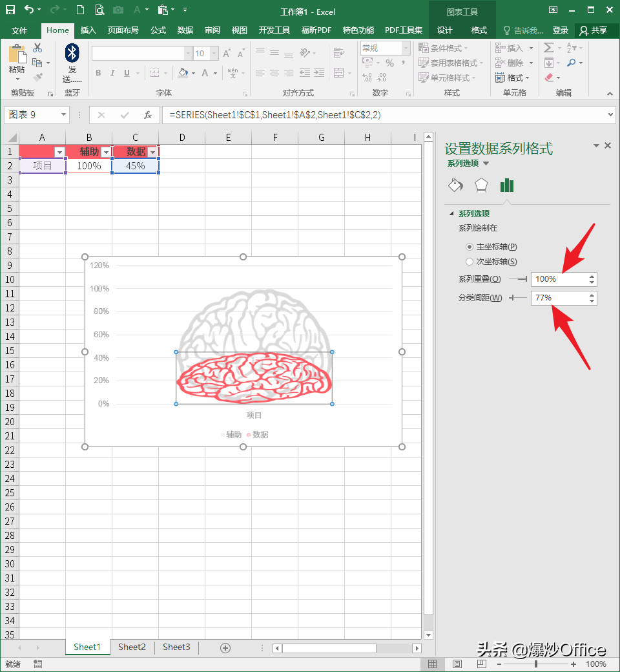Click the vertical scrollbar down arrow
Image resolution: width=620 pixels, height=672 pixels.
pos(428,635)
